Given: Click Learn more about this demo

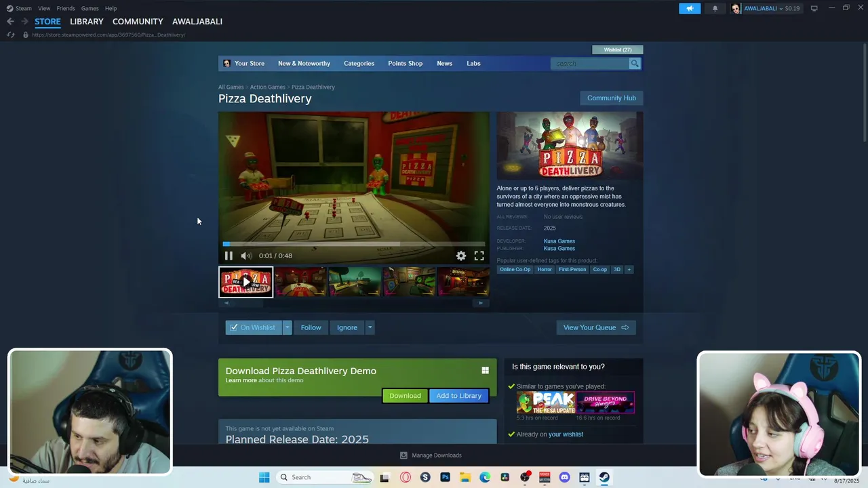Looking at the screenshot, I should tap(241, 380).
